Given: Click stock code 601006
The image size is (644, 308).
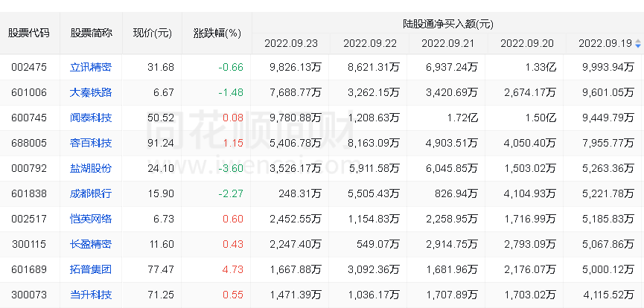Looking at the screenshot, I should pyautogui.click(x=29, y=92).
